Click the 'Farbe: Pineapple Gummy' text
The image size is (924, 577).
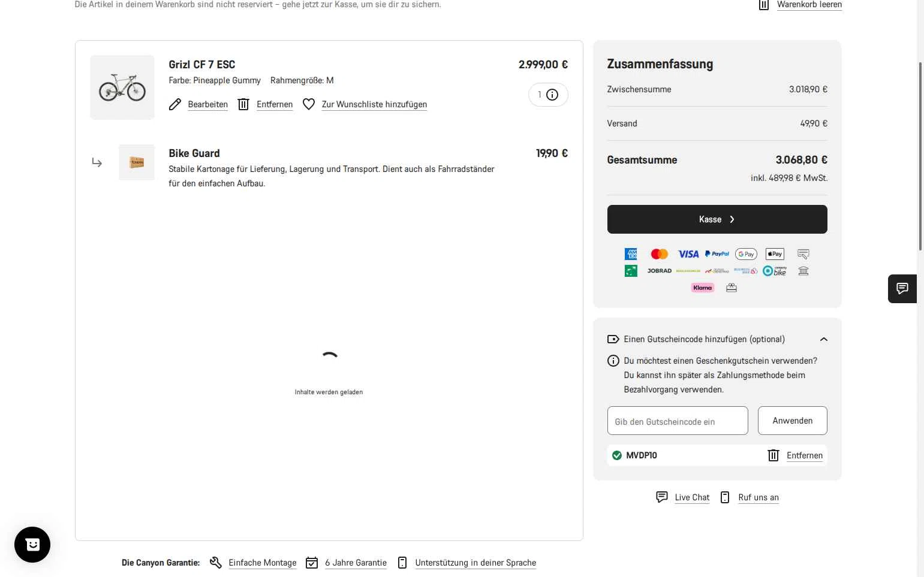[215, 80]
